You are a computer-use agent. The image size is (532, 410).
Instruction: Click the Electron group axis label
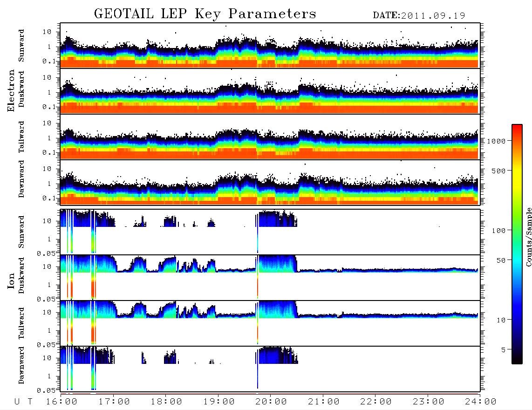click(x=11, y=91)
